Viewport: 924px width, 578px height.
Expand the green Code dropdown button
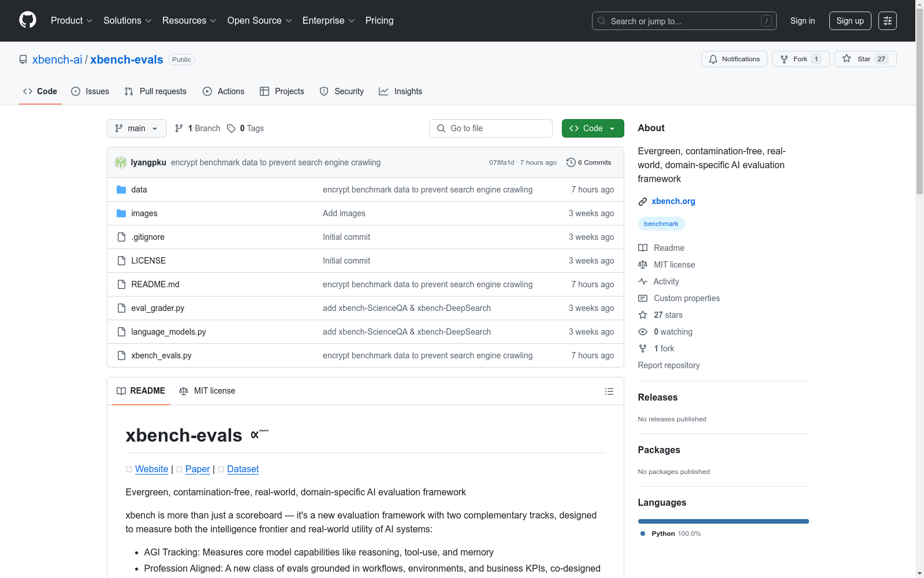click(x=593, y=128)
